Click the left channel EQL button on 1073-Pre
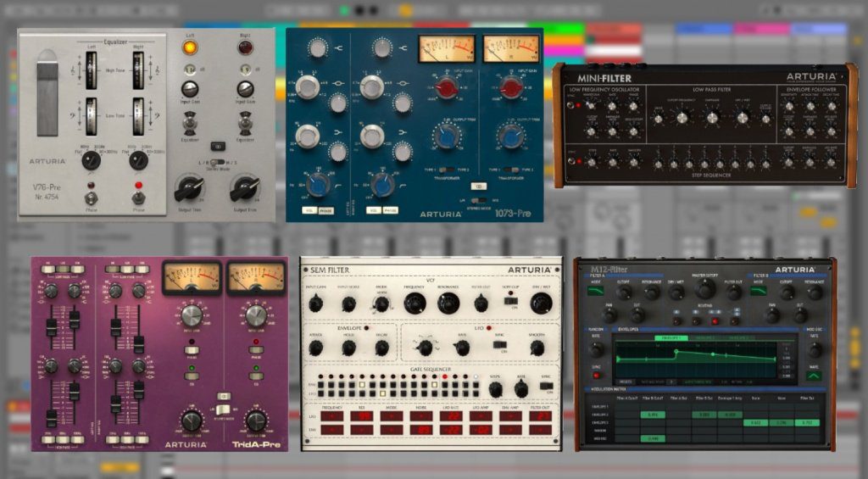 pos(309,210)
